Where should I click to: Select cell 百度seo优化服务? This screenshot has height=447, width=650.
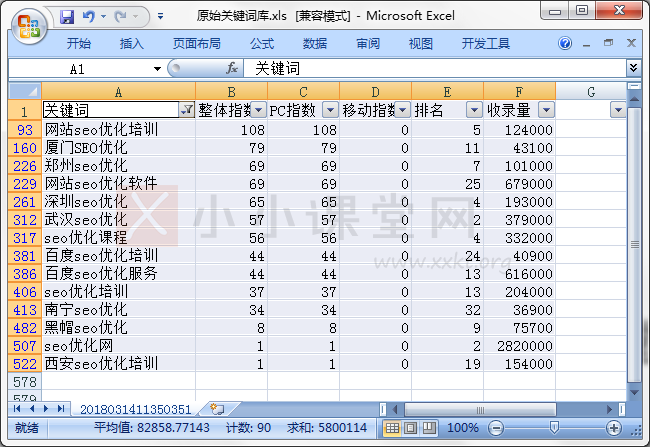tap(119, 274)
